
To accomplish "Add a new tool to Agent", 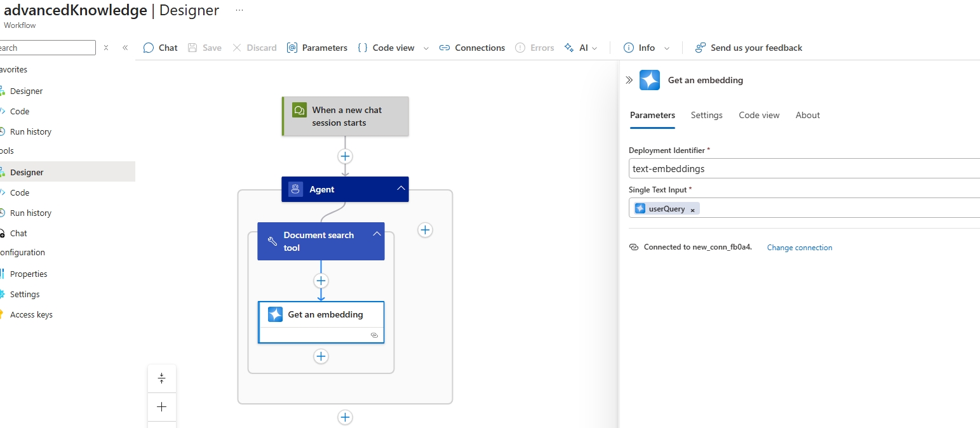I will [425, 230].
